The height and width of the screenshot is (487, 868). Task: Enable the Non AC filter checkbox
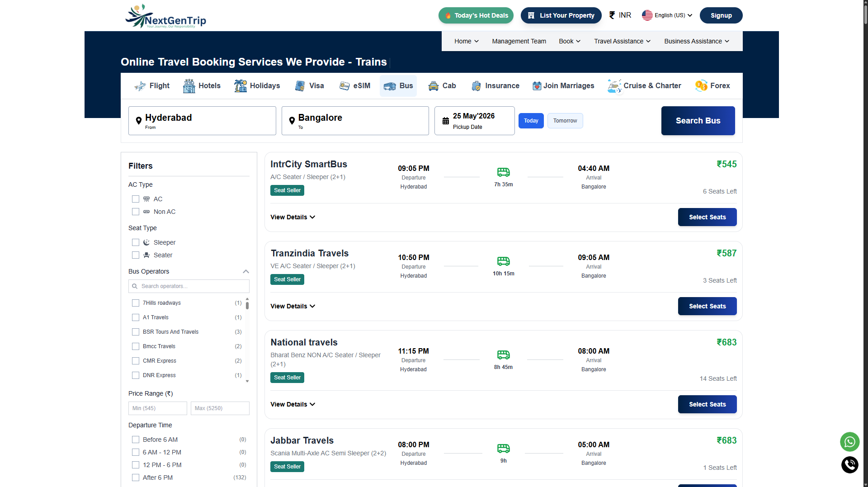(136, 212)
